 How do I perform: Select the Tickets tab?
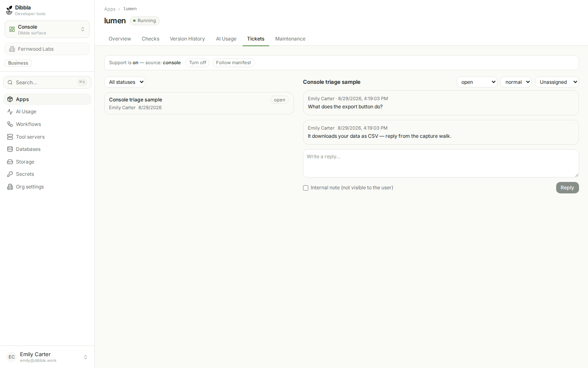[256, 39]
